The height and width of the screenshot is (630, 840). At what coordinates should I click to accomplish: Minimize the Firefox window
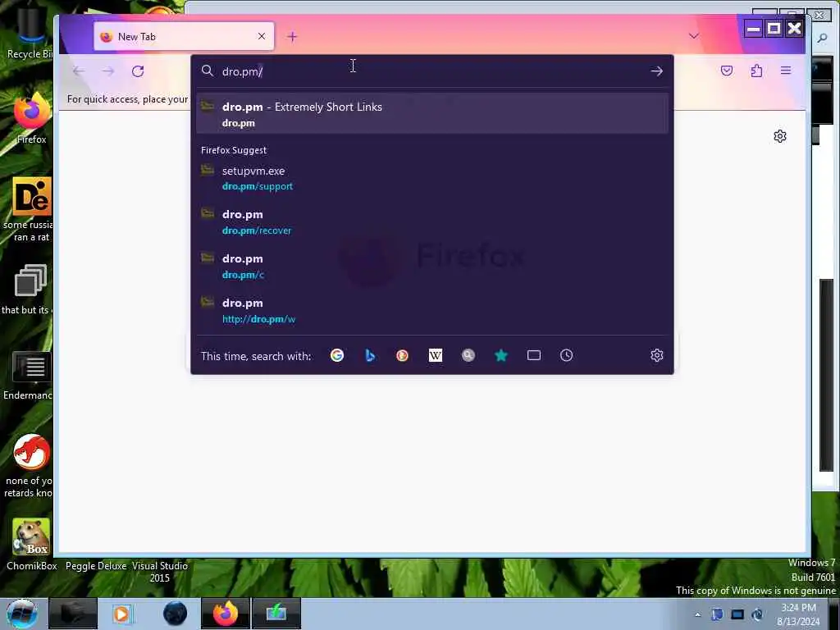tap(754, 29)
